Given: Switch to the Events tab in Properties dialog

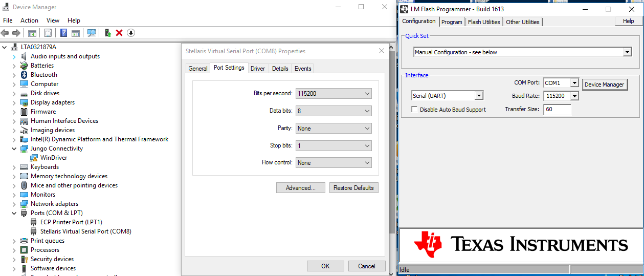Looking at the screenshot, I should pyautogui.click(x=303, y=69).
